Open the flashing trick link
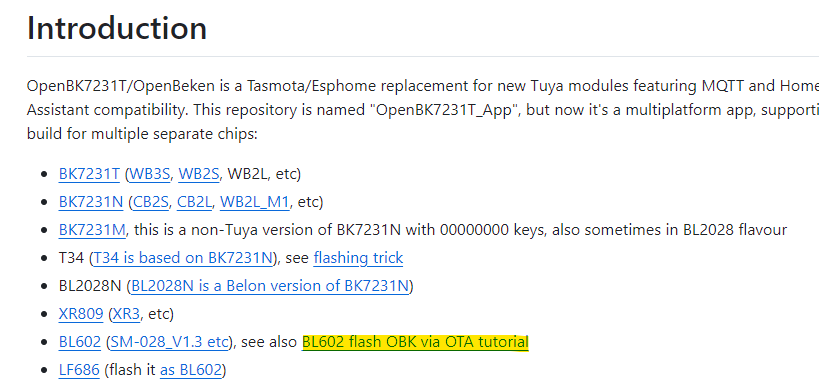The height and width of the screenshot is (385, 819). [358, 258]
